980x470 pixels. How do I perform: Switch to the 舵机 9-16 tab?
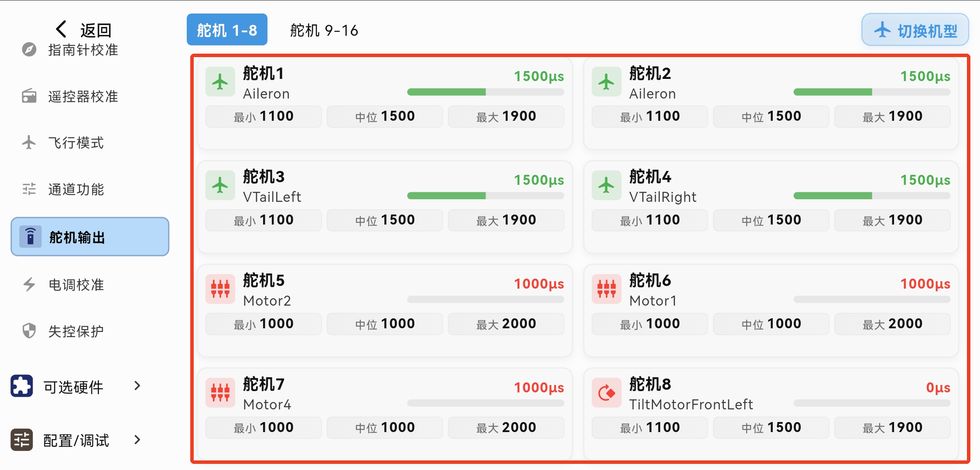(324, 31)
